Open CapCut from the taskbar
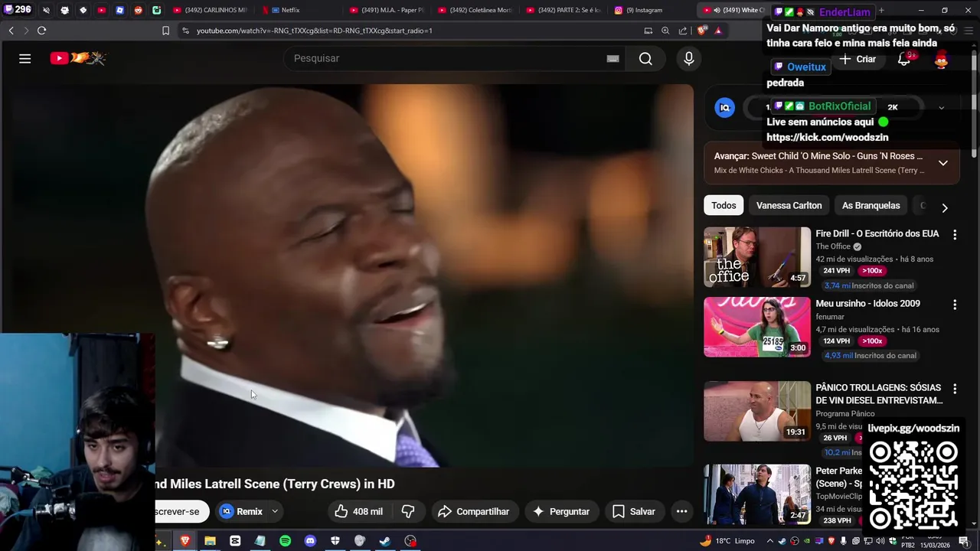 point(235,541)
